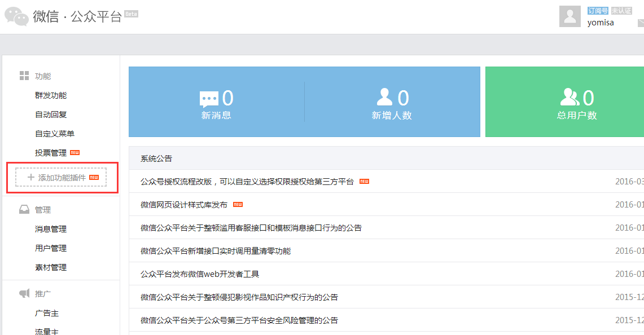Click the 管理 inbox tray icon

click(x=24, y=210)
